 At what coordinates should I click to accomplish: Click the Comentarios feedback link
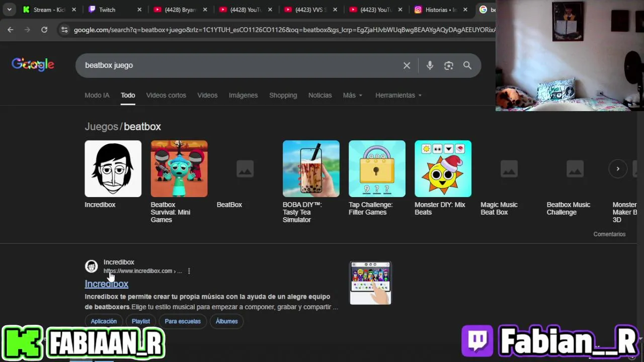[x=609, y=234]
